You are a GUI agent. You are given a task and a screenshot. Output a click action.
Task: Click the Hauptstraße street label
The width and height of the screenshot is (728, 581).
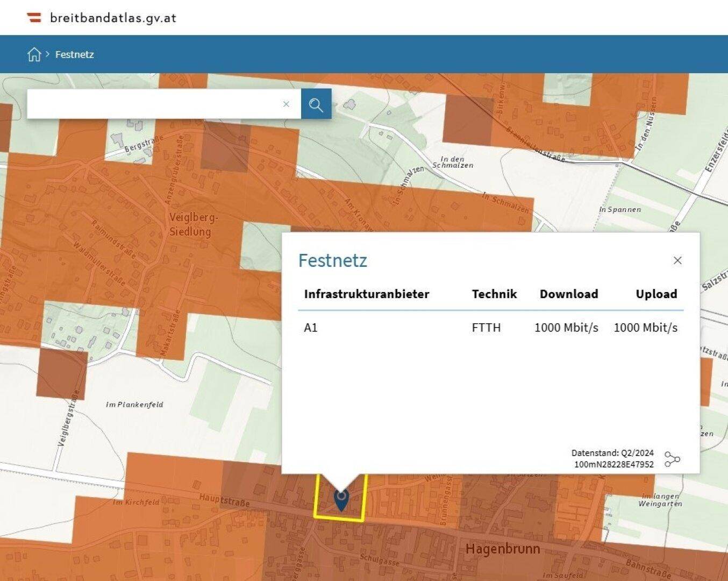(x=224, y=500)
